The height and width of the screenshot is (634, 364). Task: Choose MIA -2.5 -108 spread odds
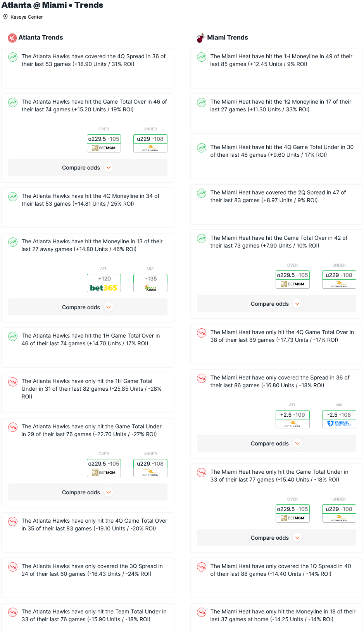click(x=339, y=415)
